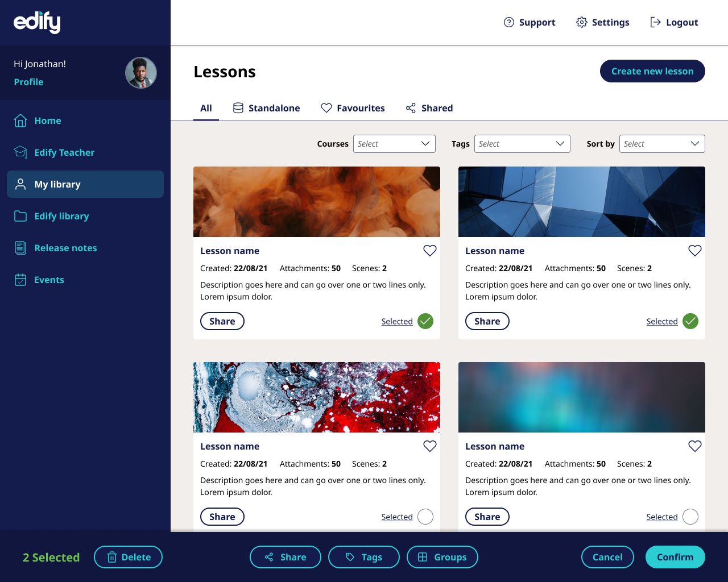Select the blurred teal lesson circle
This screenshot has height=582, width=728.
(x=690, y=517)
